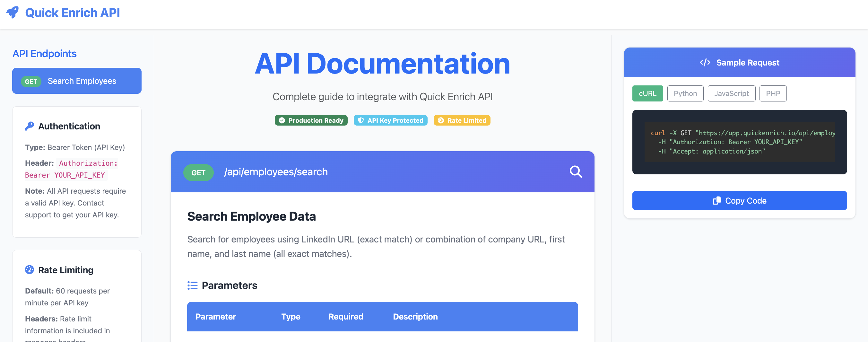The width and height of the screenshot is (868, 342).
Task: Switch to the Python tab
Action: [685, 93]
